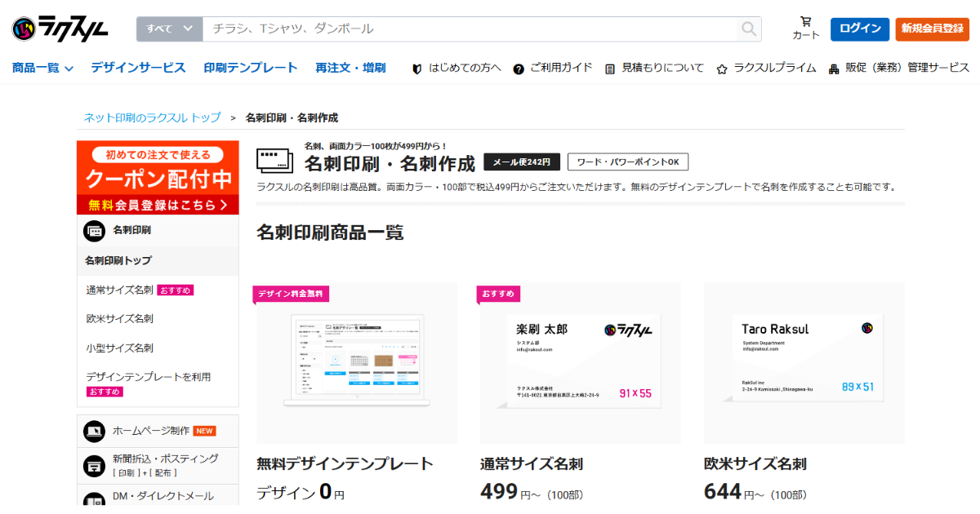The width and height of the screenshot is (980, 514).
Task: Click the question mark icon beside ご利用ガイド
Action: pyautogui.click(x=519, y=69)
